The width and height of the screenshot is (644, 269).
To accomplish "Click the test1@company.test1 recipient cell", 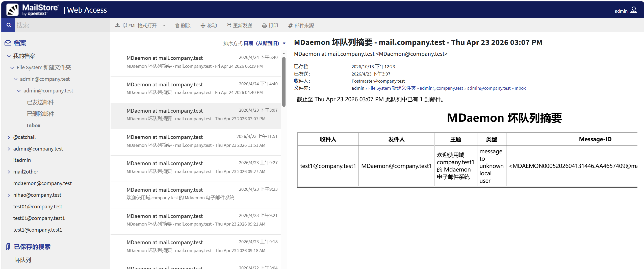I will (x=328, y=166).
